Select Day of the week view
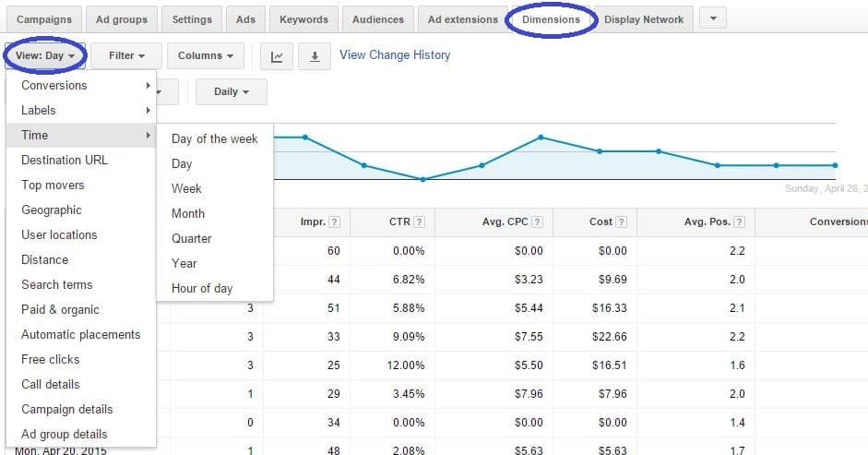868x455 pixels. click(215, 139)
